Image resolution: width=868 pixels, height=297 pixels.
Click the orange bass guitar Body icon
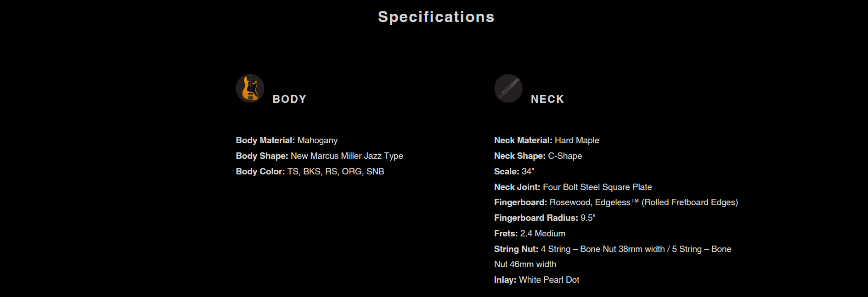pyautogui.click(x=250, y=88)
